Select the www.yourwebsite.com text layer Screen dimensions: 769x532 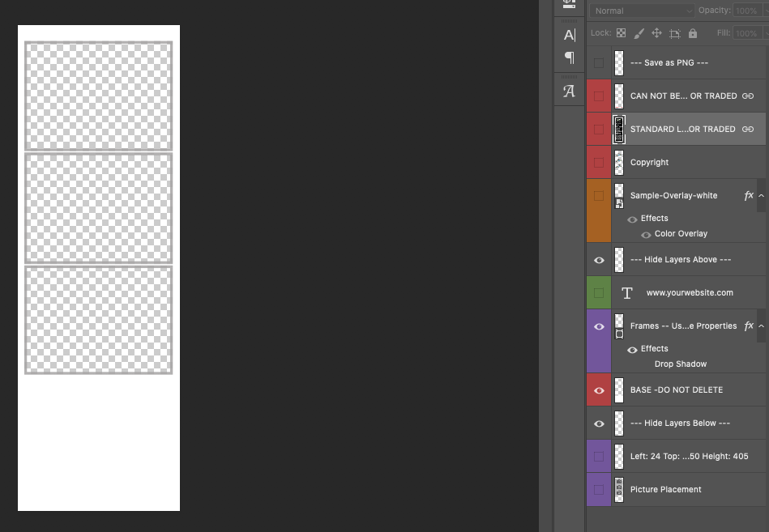(689, 293)
